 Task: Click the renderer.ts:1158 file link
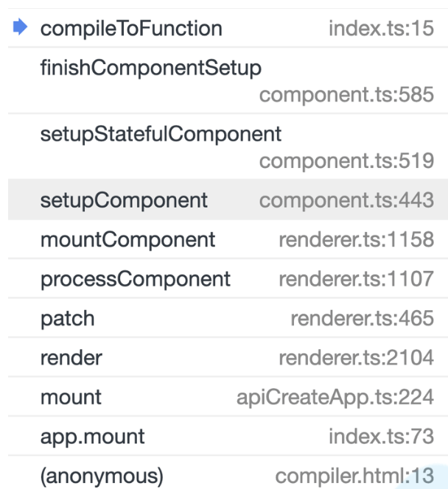pyautogui.click(x=356, y=240)
